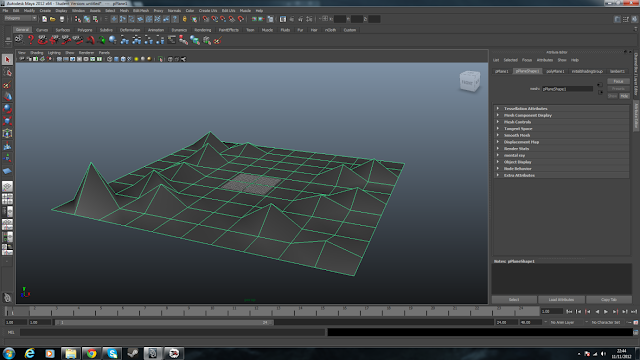Toggle snap to points

click(223, 19)
